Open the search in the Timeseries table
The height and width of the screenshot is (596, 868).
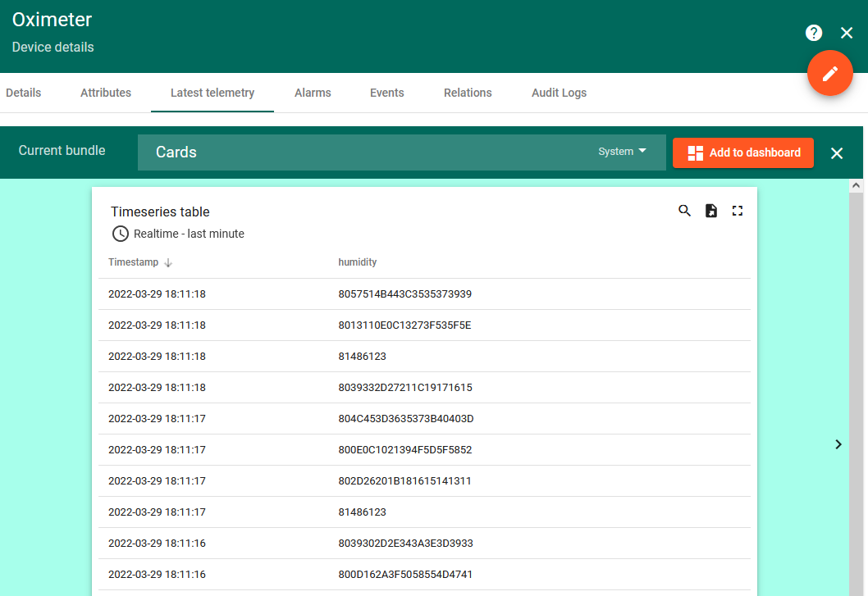point(684,211)
